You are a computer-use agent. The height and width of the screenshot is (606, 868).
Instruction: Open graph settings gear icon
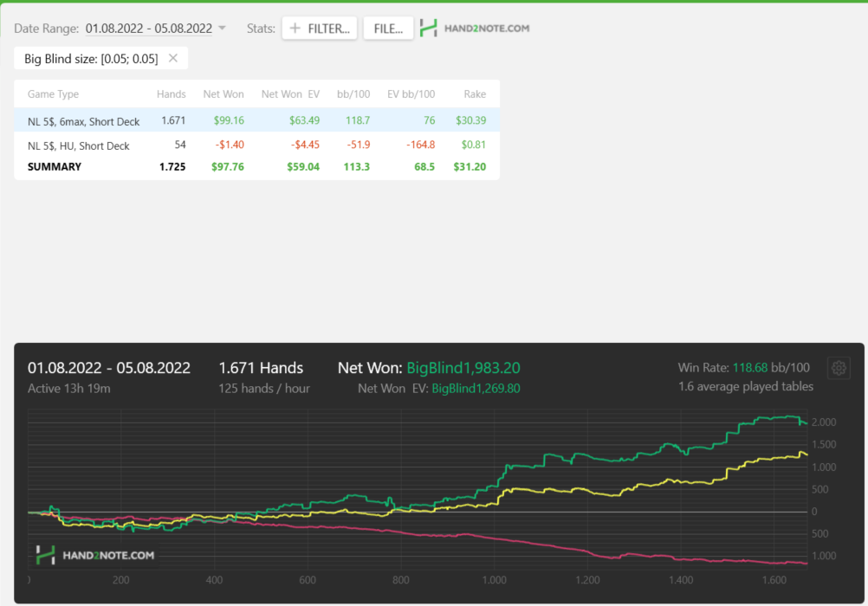(x=839, y=368)
